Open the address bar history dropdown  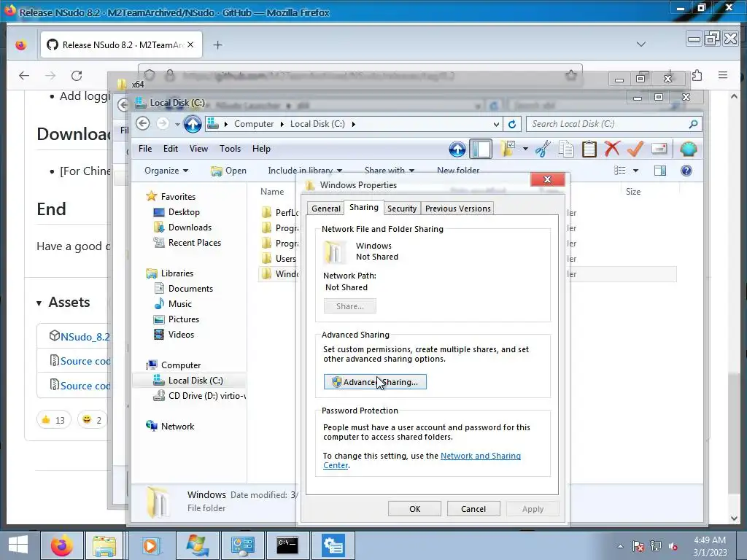point(496,124)
